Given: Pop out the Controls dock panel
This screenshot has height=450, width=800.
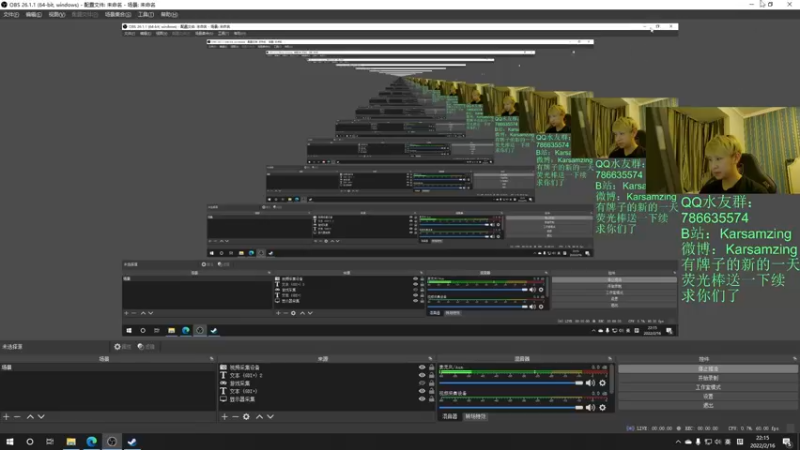Looking at the screenshot, I should pos(794,359).
